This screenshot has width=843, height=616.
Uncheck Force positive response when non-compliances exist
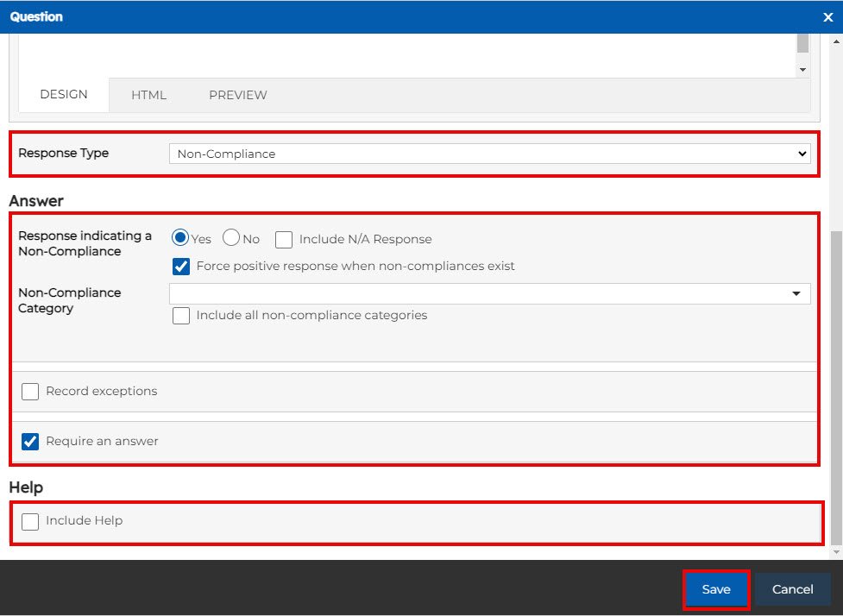coord(181,266)
